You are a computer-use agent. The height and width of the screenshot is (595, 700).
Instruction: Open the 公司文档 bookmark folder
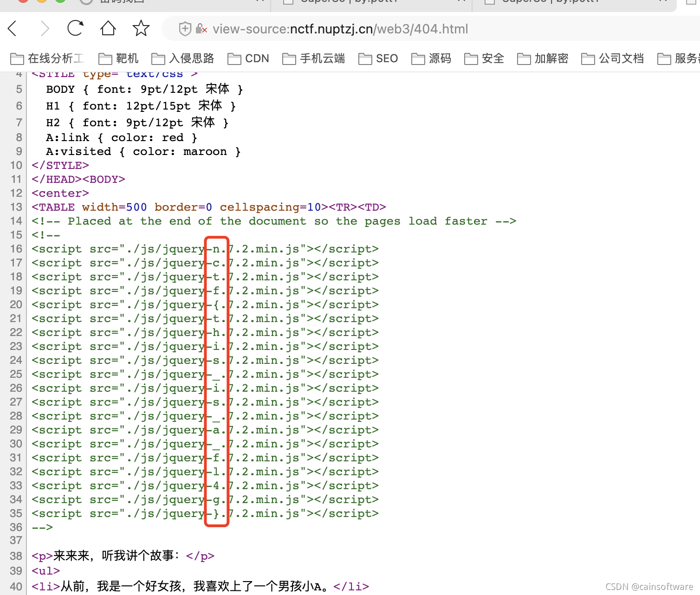tap(613, 58)
